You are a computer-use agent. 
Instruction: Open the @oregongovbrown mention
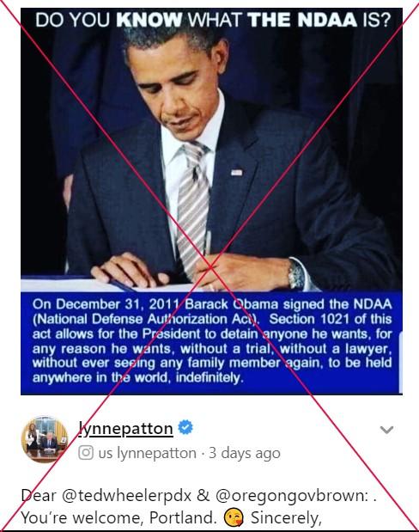(290, 496)
